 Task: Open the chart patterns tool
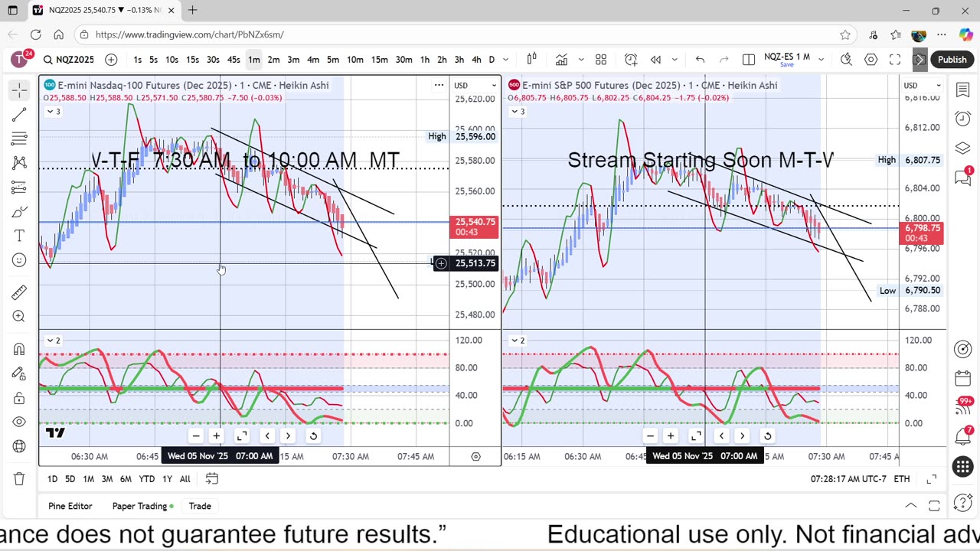(19, 163)
